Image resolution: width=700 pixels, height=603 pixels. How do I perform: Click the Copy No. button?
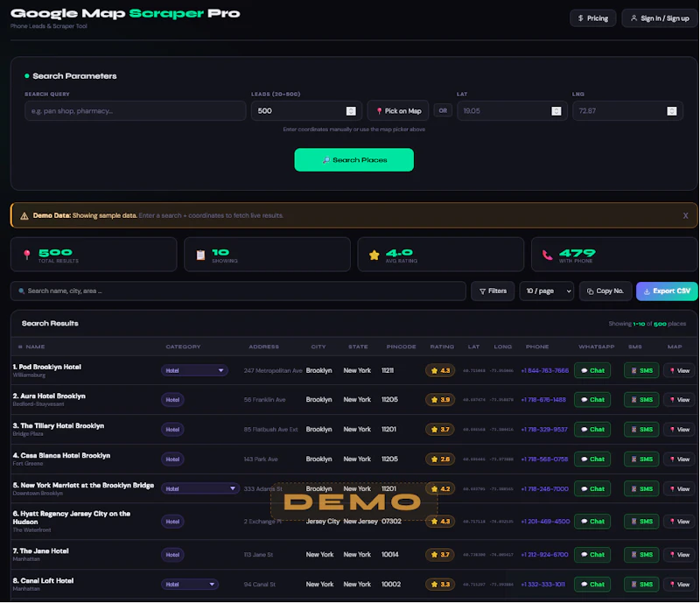coord(605,291)
